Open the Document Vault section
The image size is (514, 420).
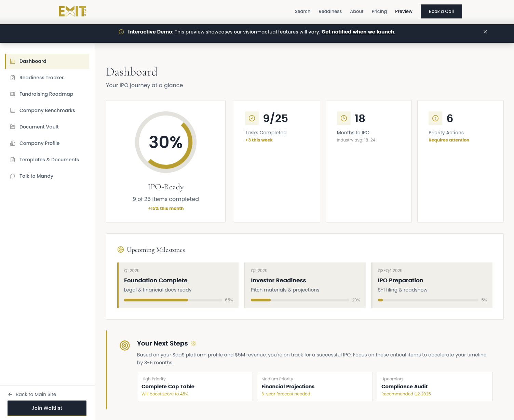click(39, 127)
